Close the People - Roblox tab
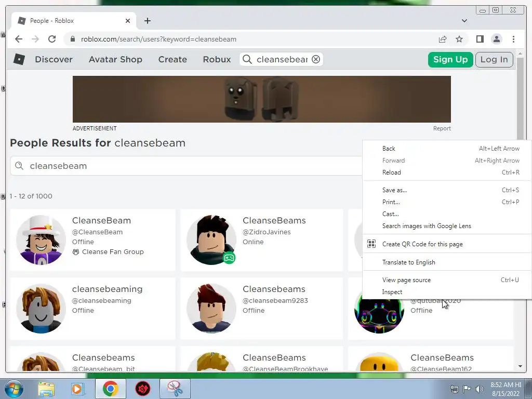This screenshot has width=532, height=399. (x=128, y=21)
